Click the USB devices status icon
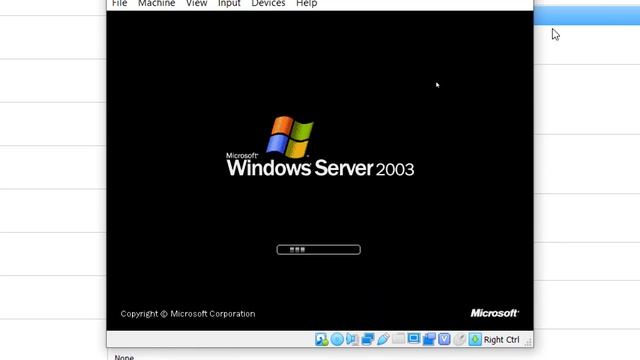The height and width of the screenshot is (360, 640). click(x=383, y=339)
